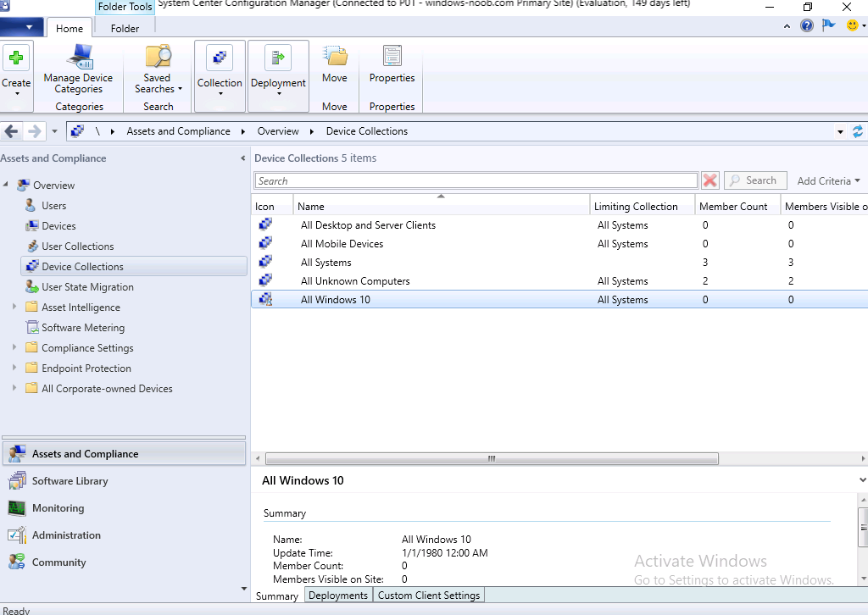Image resolution: width=868 pixels, height=615 pixels.
Task: Open recent locations dropdown beside arrows
Action: click(54, 131)
